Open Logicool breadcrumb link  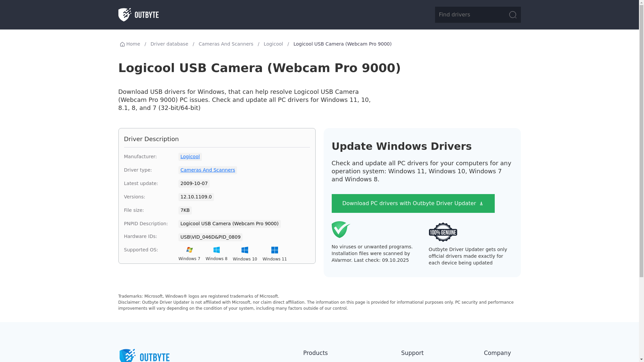pyautogui.click(x=273, y=44)
